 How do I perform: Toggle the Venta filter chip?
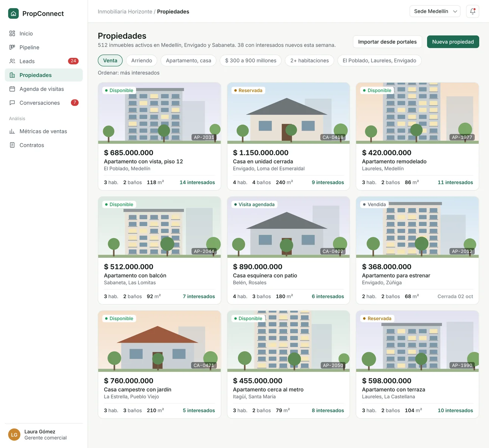click(110, 60)
